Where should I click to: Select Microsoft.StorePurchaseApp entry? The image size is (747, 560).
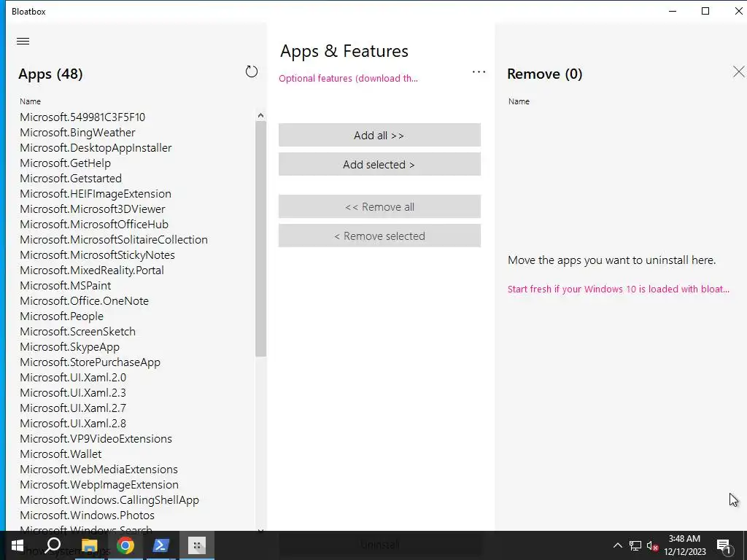90,362
